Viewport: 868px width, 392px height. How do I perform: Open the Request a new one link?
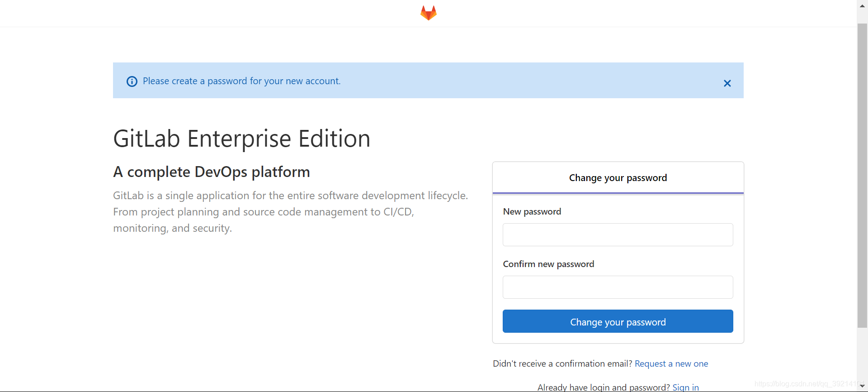[x=671, y=363]
